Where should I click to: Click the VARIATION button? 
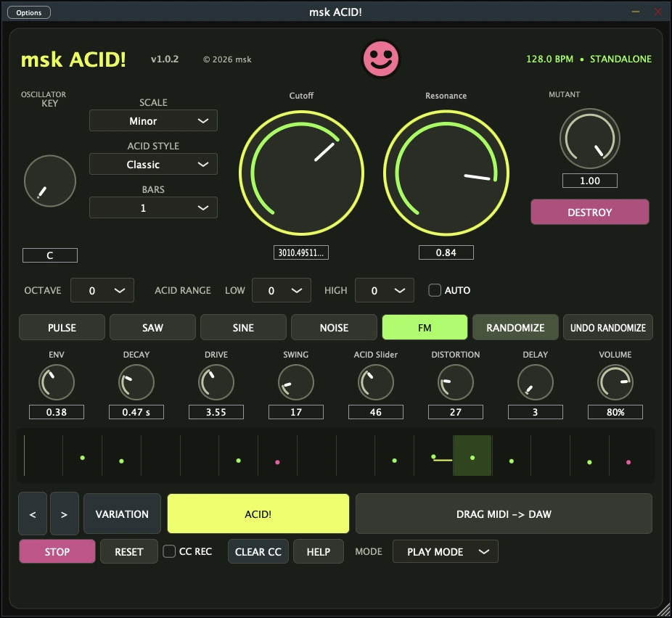(122, 514)
